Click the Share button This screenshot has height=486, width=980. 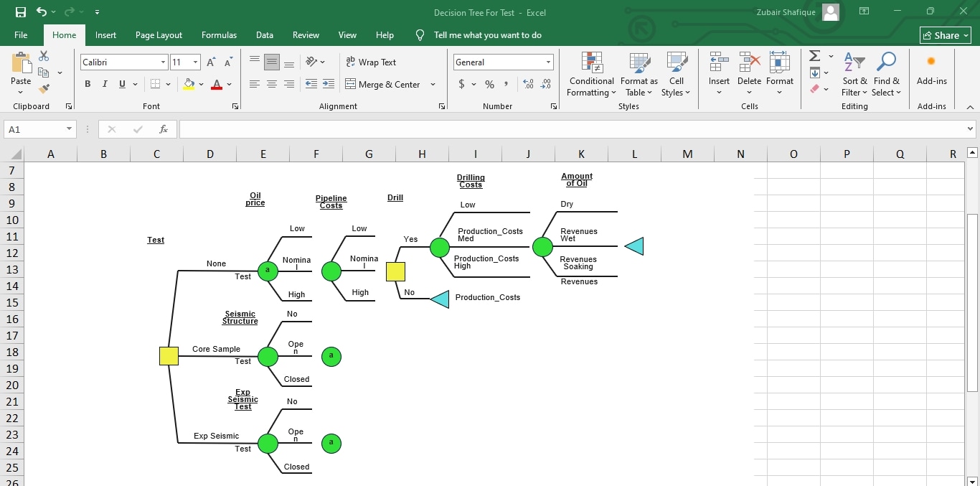[945, 34]
